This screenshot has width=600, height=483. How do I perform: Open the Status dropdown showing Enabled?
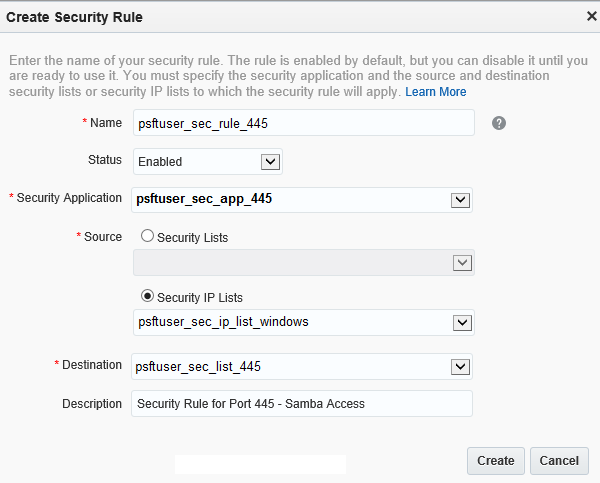click(x=208, y=162)
